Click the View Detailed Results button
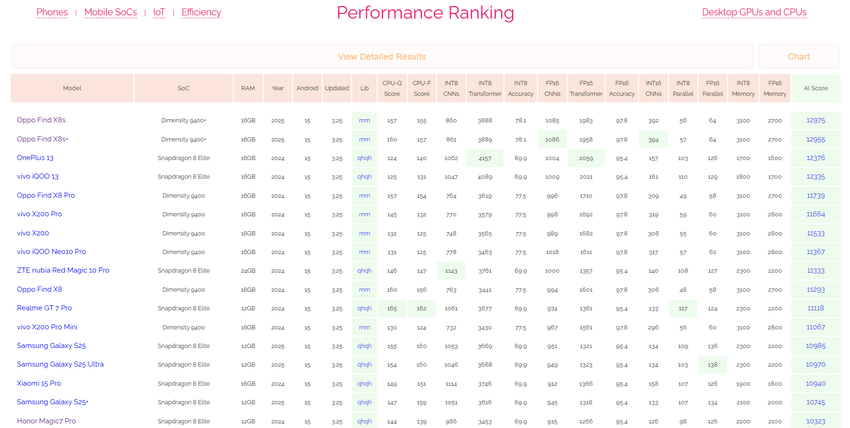The width and height of the screenshot is (850, 428). click(381, 57)
